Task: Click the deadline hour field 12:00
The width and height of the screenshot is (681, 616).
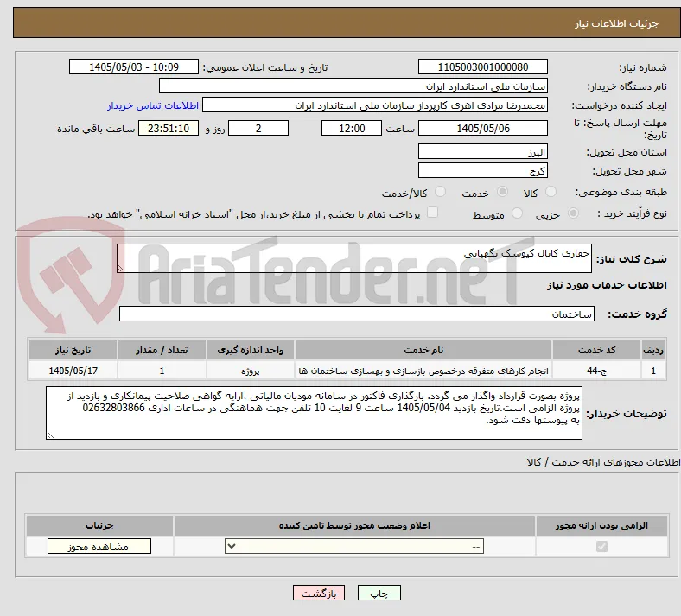Action: [352, 128]
